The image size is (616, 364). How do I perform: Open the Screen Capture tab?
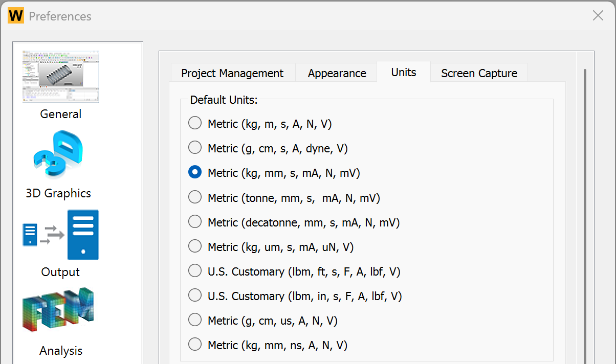(479, 73)
